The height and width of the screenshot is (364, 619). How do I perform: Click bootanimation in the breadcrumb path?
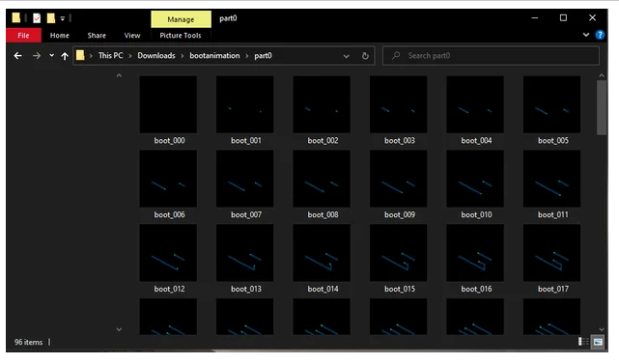(214, 56)
